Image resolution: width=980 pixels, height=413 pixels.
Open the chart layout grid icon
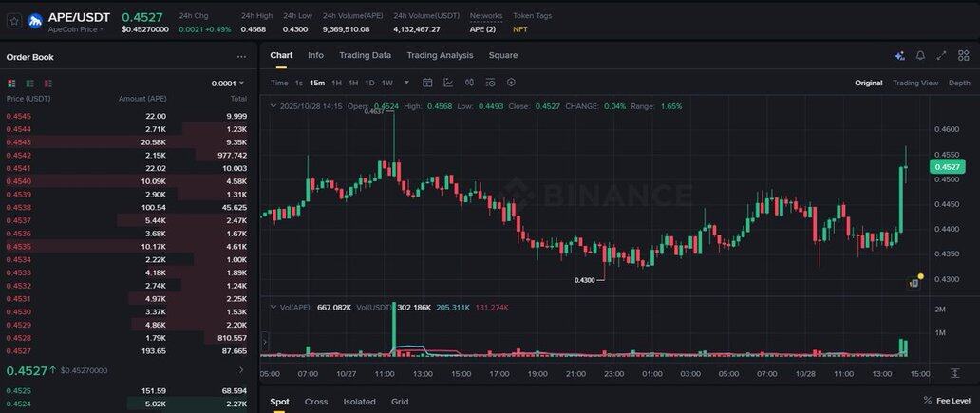(x=963, y=55)
